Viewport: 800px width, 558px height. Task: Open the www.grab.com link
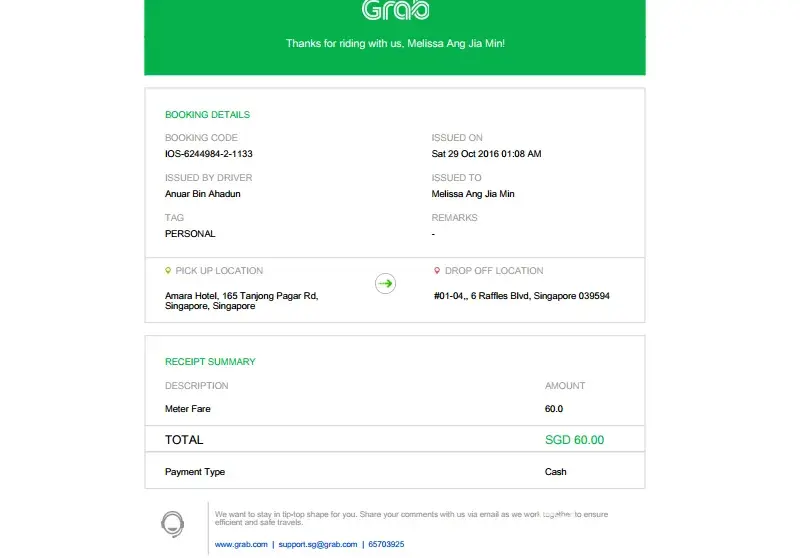pos(241,544)
